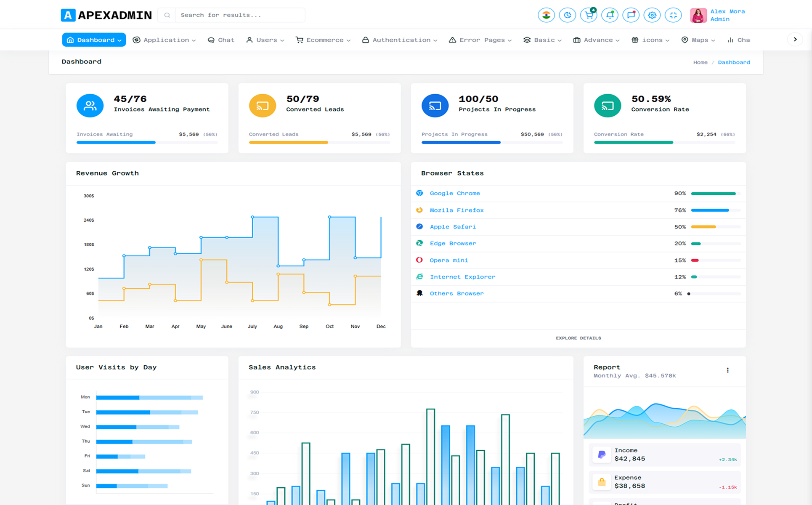
Task: Open the Internet Explorer link
Action: (462, 277)
